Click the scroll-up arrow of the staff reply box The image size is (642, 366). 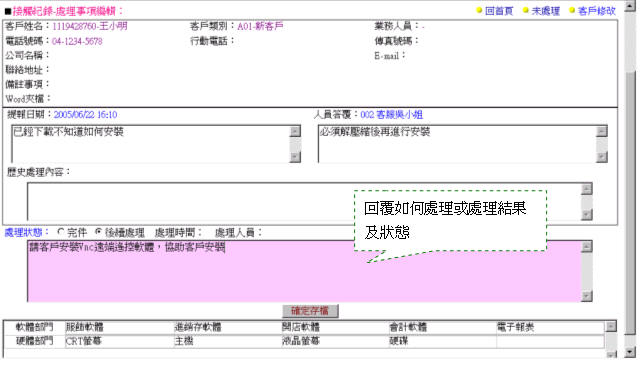(601, 131)
